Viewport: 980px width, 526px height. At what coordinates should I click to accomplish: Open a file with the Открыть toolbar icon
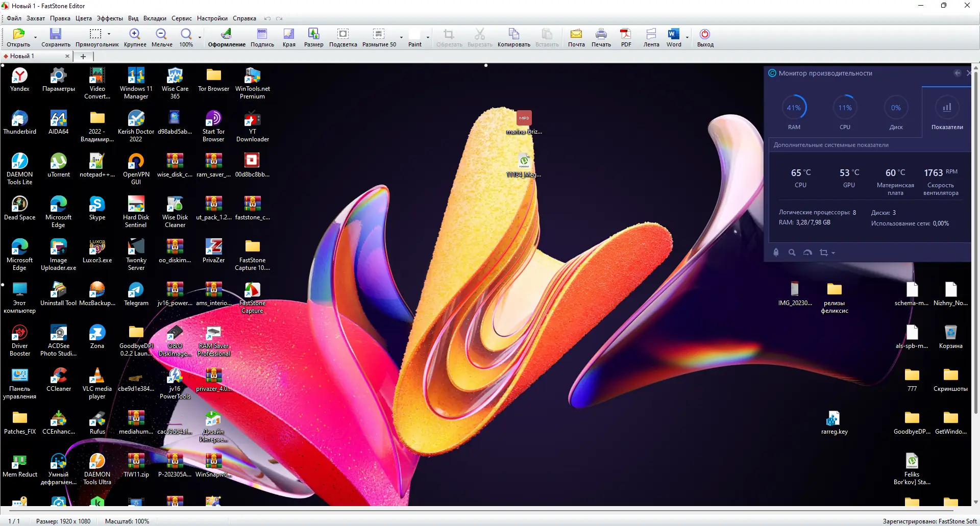tap(18, 37)
